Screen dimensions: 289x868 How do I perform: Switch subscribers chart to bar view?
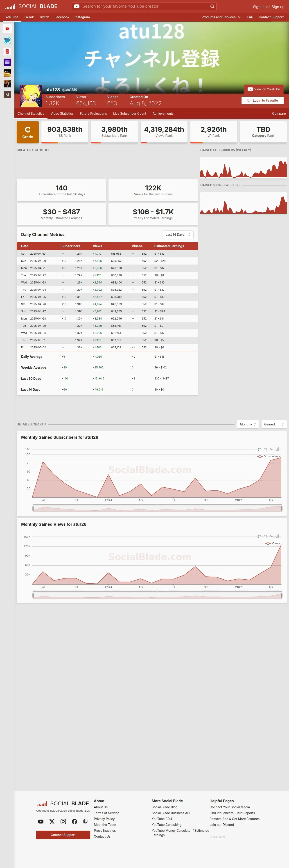278,449
